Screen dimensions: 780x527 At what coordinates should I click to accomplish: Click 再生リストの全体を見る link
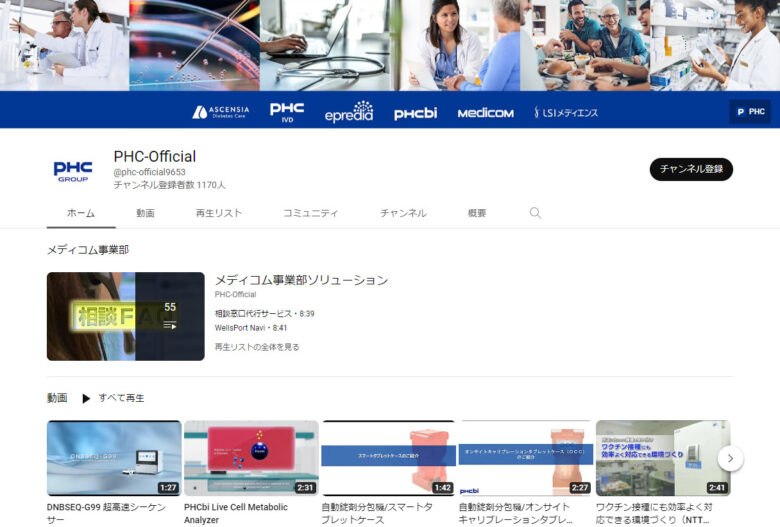coord(257,347)
